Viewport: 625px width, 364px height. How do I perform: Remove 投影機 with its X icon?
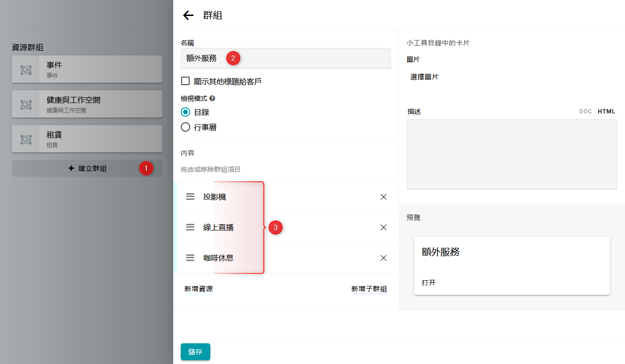pos(384,197)
